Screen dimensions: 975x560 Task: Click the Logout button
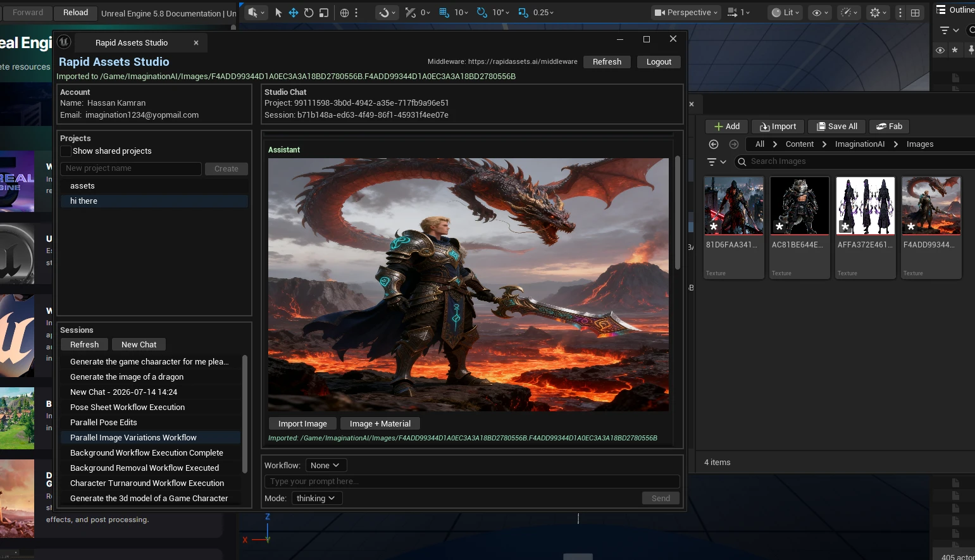tap(659, 62)
